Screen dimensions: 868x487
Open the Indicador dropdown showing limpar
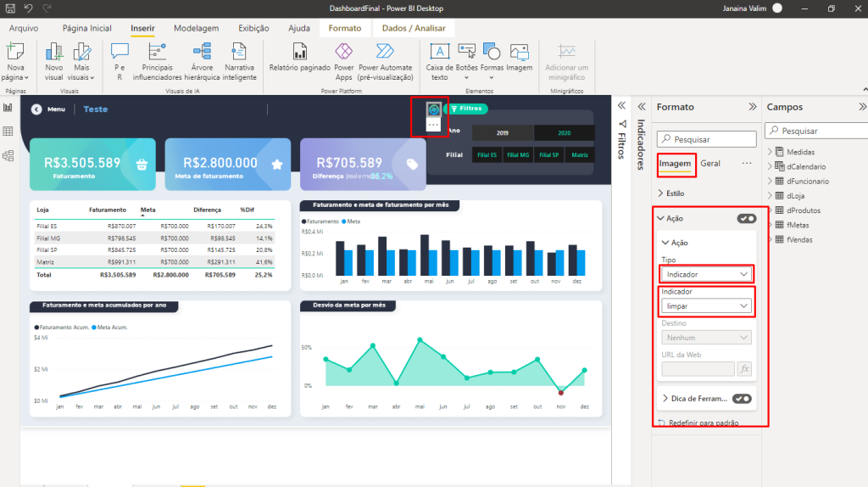(x=707, y=305)
